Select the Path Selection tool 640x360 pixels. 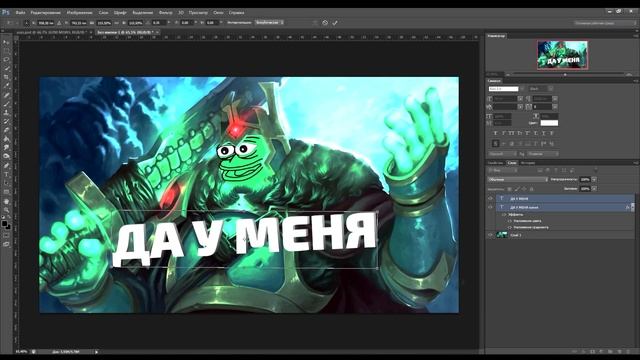[x=6, y=183]
